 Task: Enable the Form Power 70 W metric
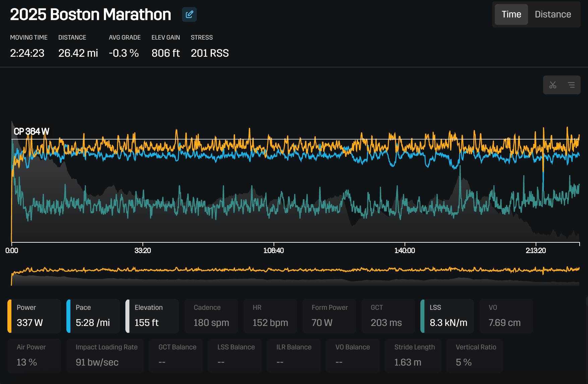point(329,316)
